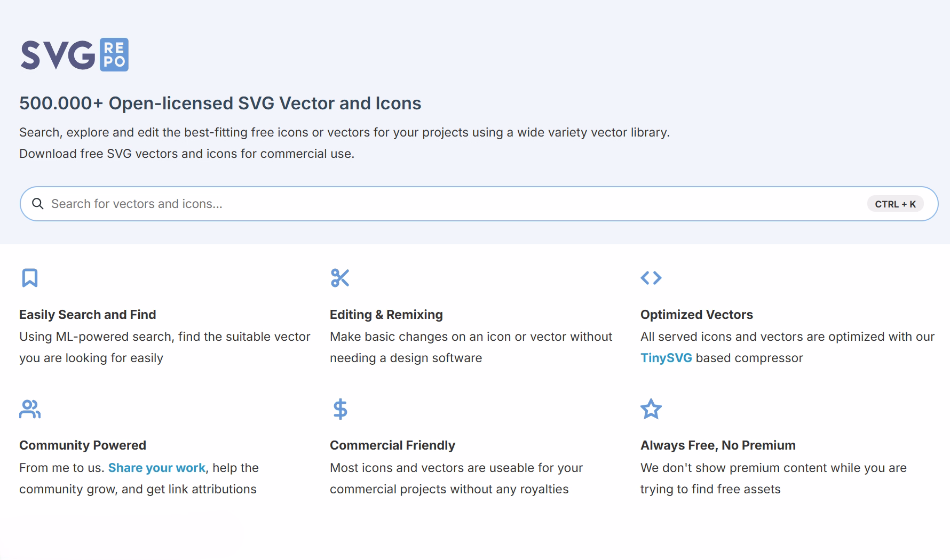The image size is (950, 560).
Task: Click the Editing & Remixing heading
Action: coord(386,314)
